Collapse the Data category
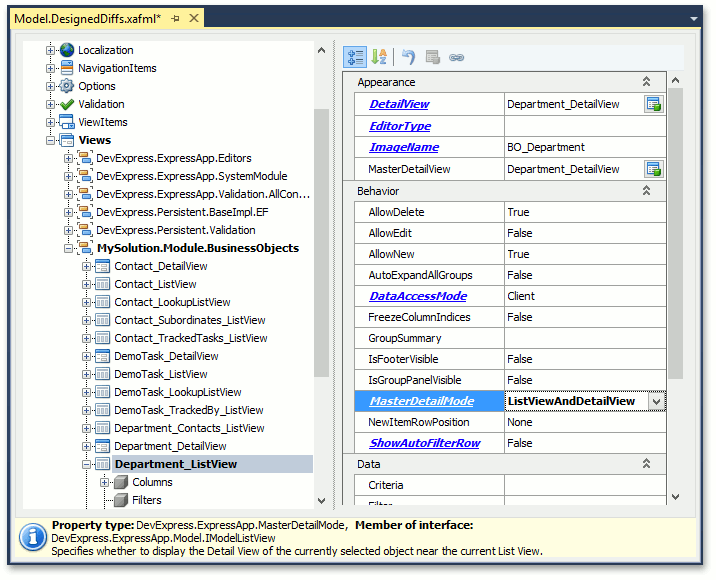The width and height of the screenshot is (716, 580). [646, 464]
